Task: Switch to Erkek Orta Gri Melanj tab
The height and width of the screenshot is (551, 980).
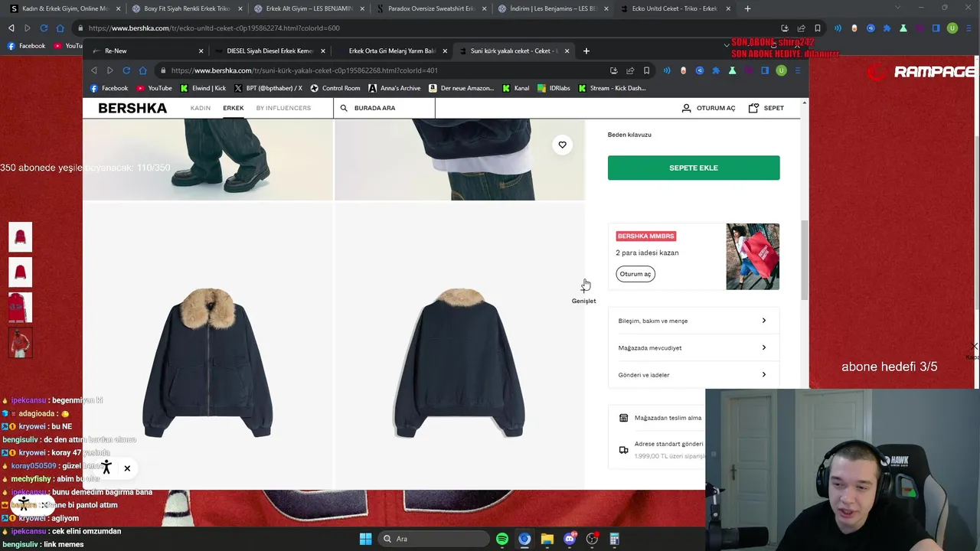Action: [392, 51]
